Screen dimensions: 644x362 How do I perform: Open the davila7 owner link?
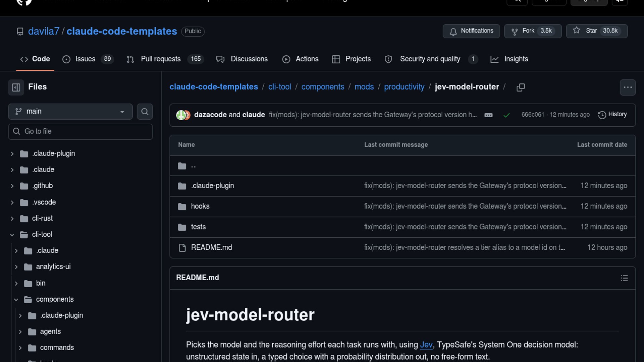coord(44,31)
